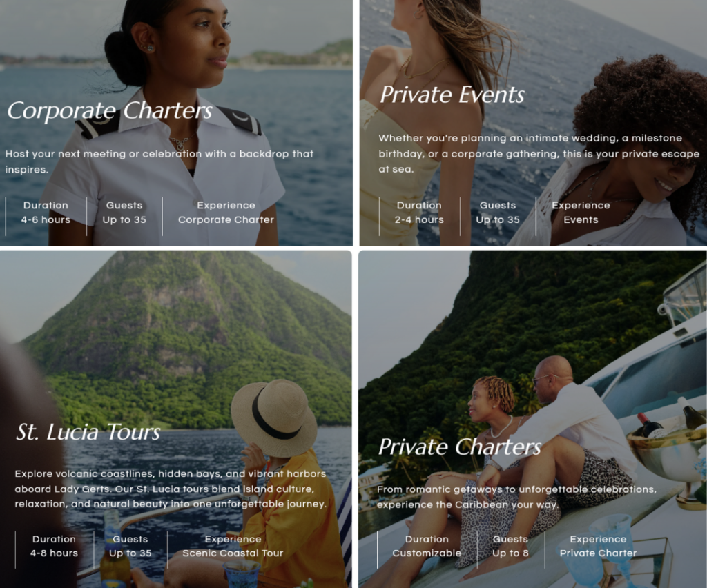Click the Private Events description paragraph
The width and height of the screenshot is (707, 588).
coord(539,154)
